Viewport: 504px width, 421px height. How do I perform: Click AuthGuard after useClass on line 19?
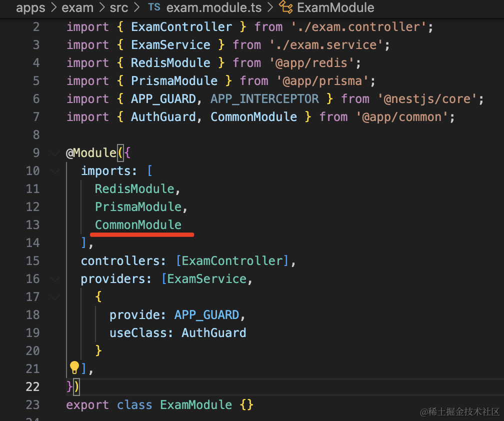point(213,333)
